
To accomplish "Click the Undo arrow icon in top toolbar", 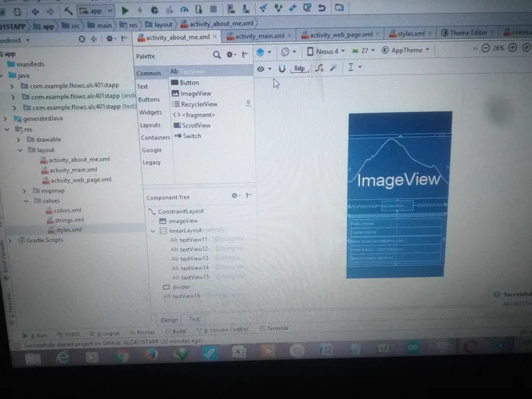I will (x=322, y=8).
